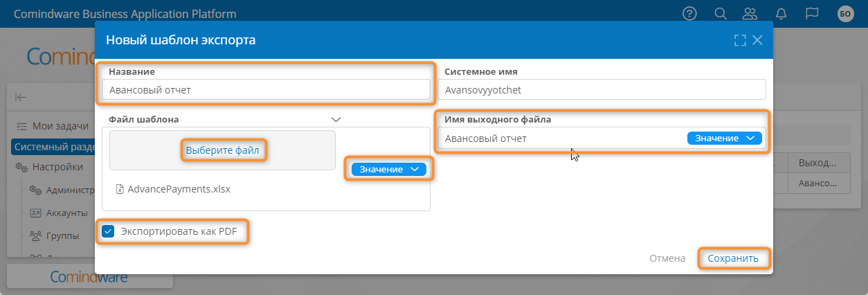Click the Системное имя input field

[602, 89]
